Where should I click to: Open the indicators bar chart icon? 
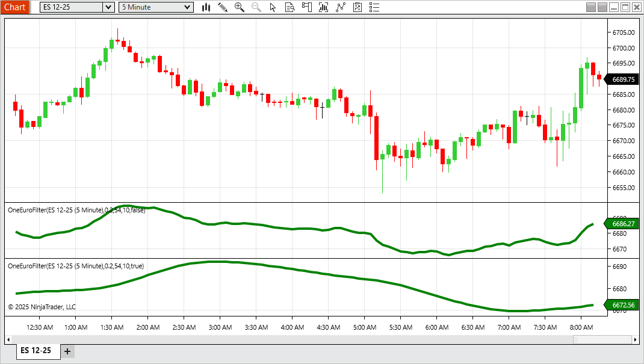tap(324, 7)
